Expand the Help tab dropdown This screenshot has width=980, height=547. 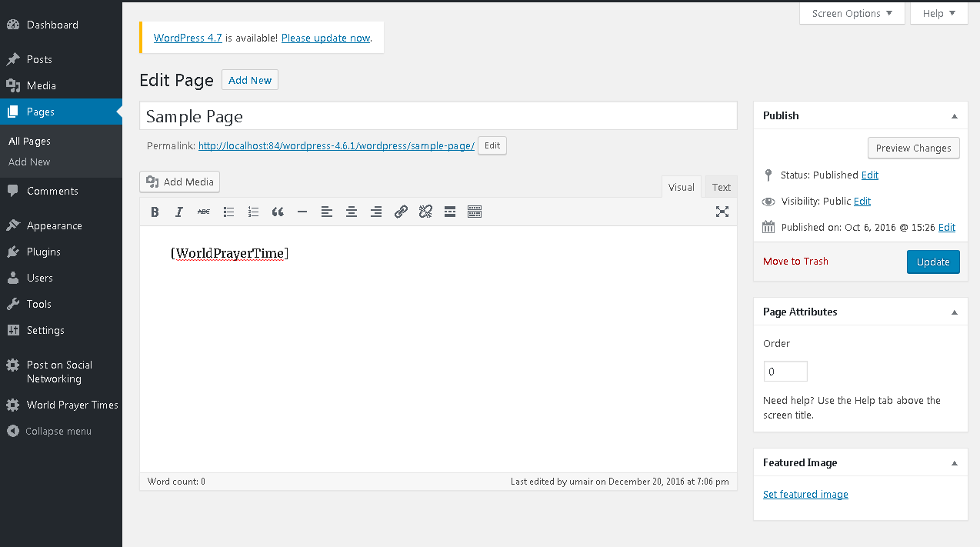coord(939,13)
